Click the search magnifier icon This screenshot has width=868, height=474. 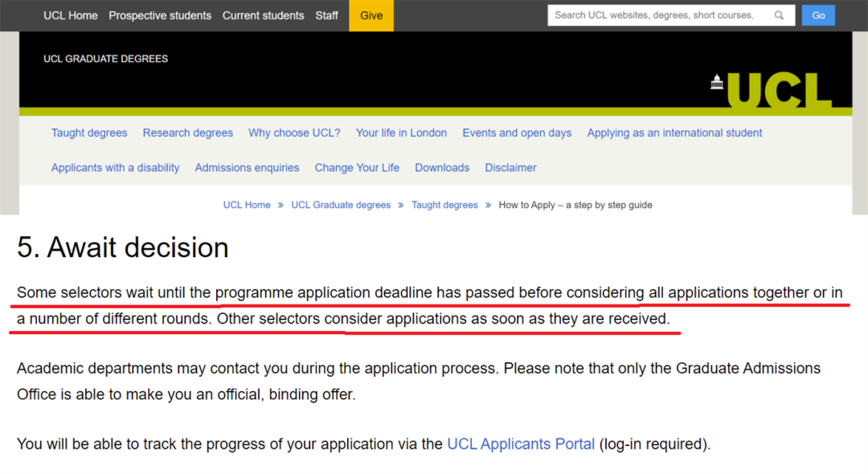tap(779, 15)
